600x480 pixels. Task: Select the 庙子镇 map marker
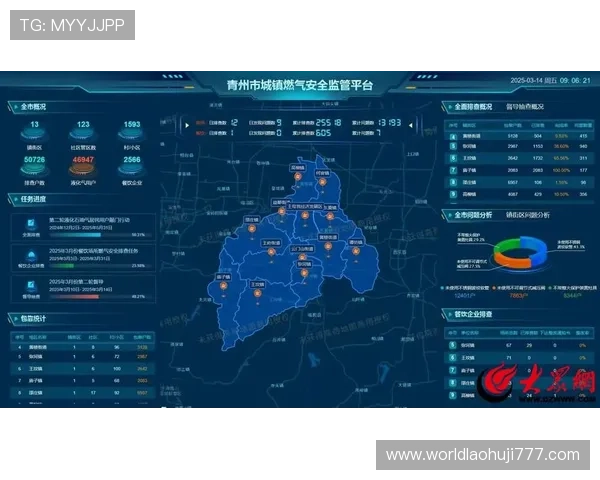[223, 286]
